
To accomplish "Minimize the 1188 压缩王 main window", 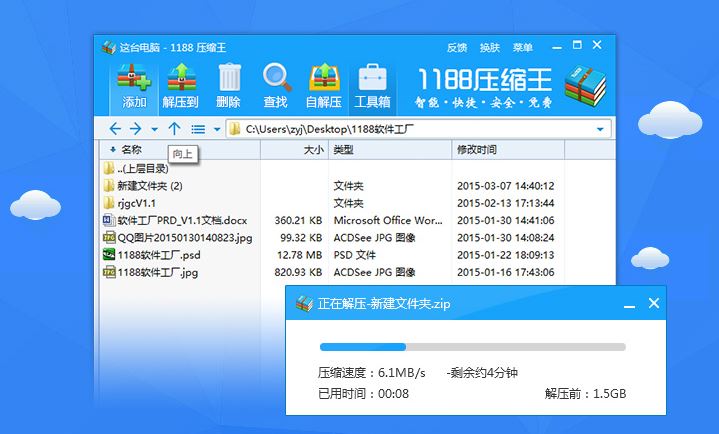I will pyautogui.click(x=557, y=47).
